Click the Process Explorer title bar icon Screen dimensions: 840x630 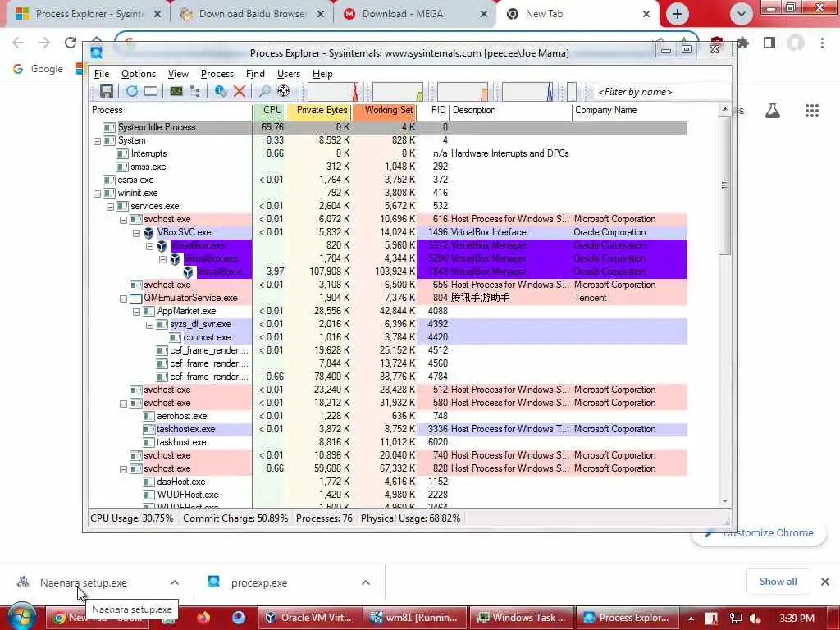click(97, 52)
